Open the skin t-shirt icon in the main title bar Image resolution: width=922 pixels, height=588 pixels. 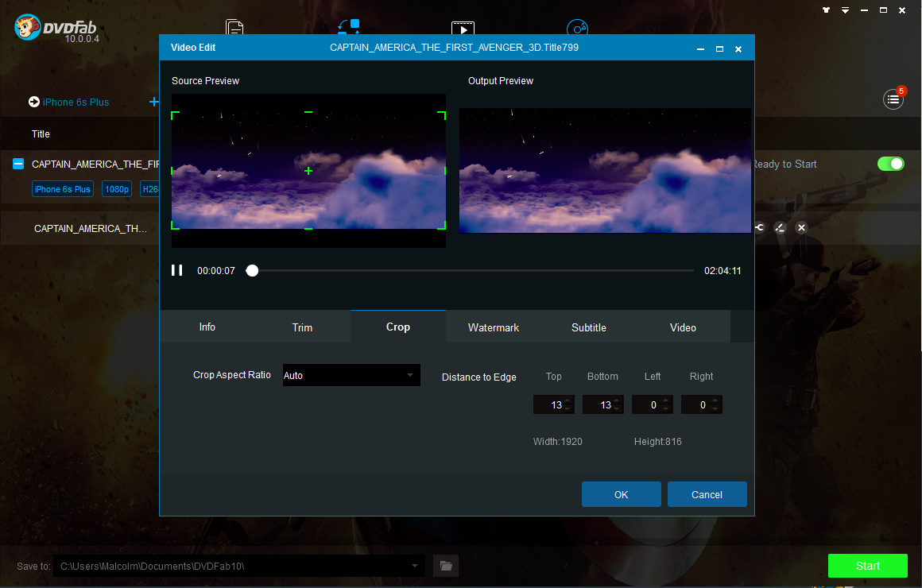pos(826,10)
